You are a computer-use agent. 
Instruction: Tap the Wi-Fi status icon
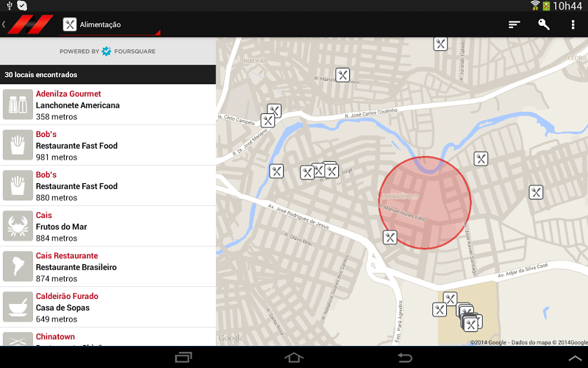pyautogui.click(x=535, y=6)
